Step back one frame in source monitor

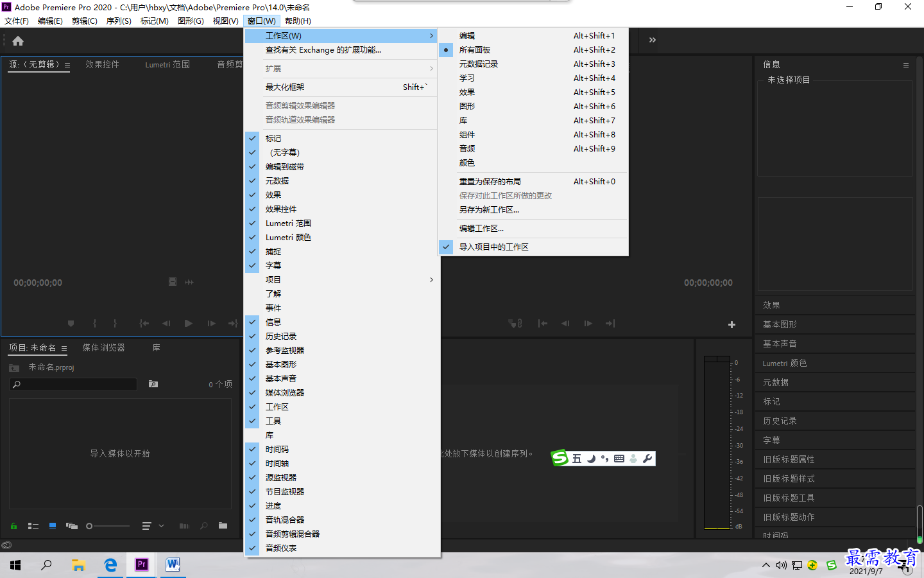click(166, 324)
